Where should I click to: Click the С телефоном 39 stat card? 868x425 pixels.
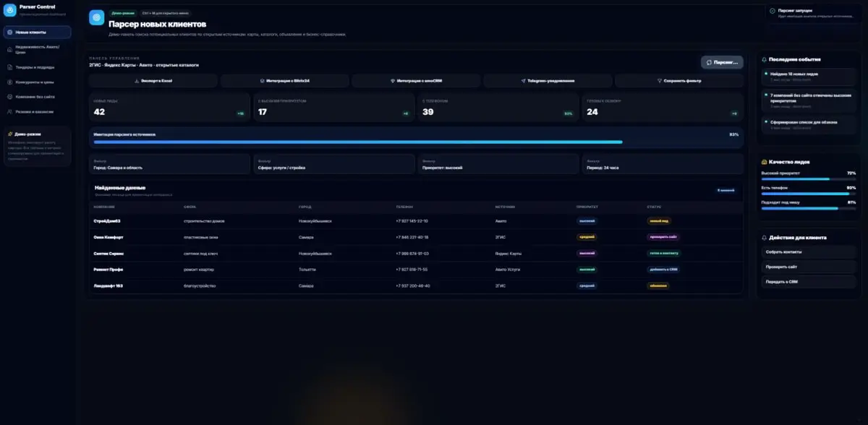click(x=498, y=108)
